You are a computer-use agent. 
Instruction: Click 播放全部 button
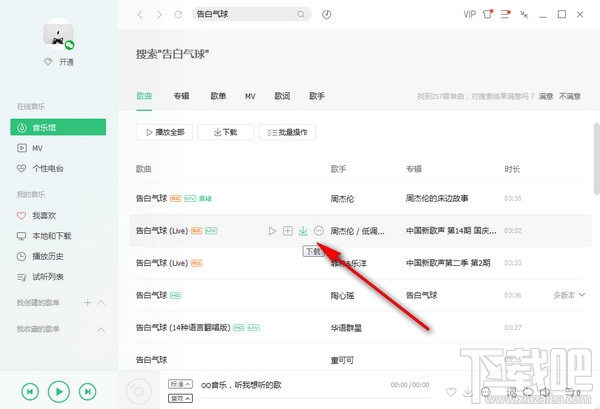[165, 132]
